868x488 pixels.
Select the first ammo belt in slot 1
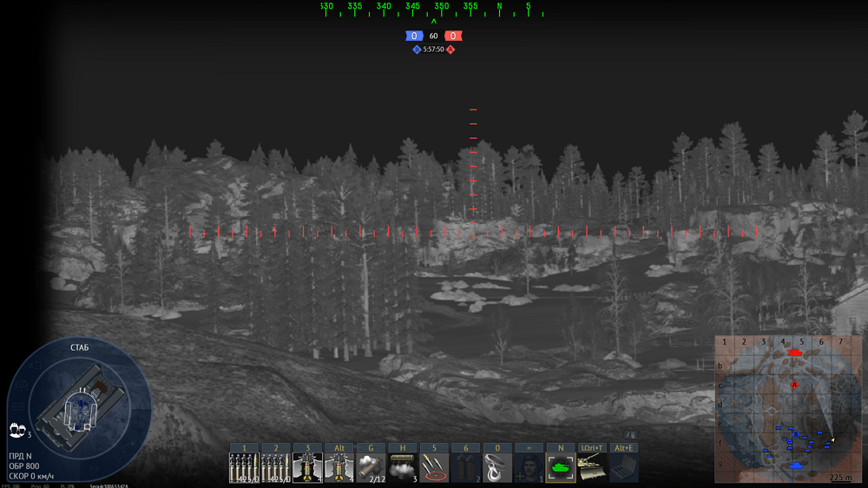coord(244,467)
